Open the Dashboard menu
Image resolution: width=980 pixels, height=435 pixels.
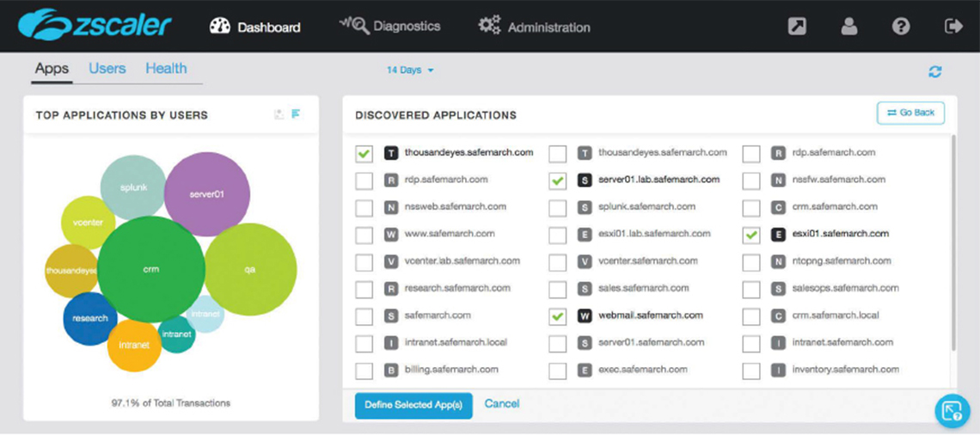tap(255, 27)
